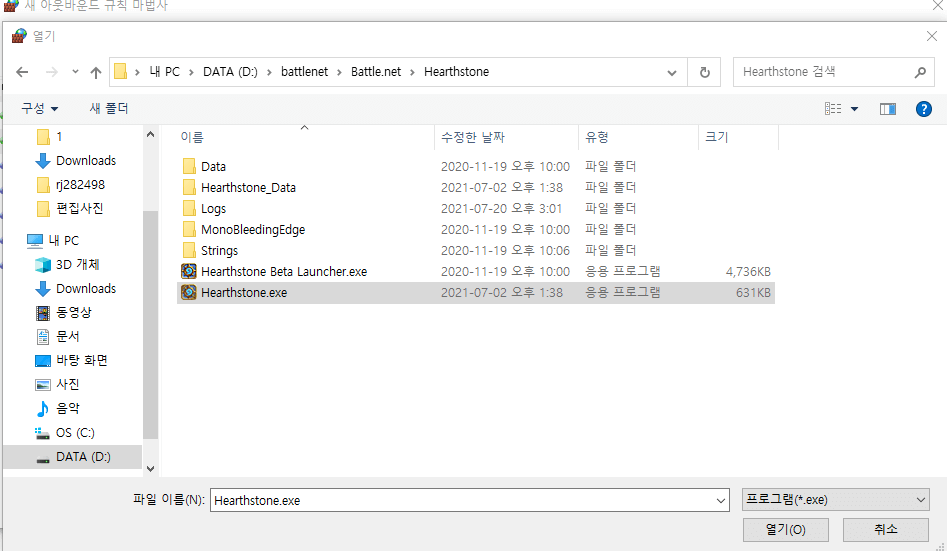Open the 프로그램(*.exe) file type dropdown
This screenshot has width=947, height=551.
coord(835,500)
